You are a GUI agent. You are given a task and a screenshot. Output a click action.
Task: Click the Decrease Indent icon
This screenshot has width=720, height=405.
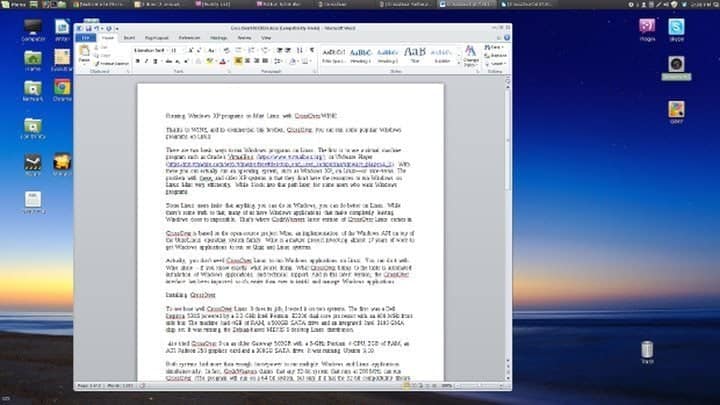point(279,51)
